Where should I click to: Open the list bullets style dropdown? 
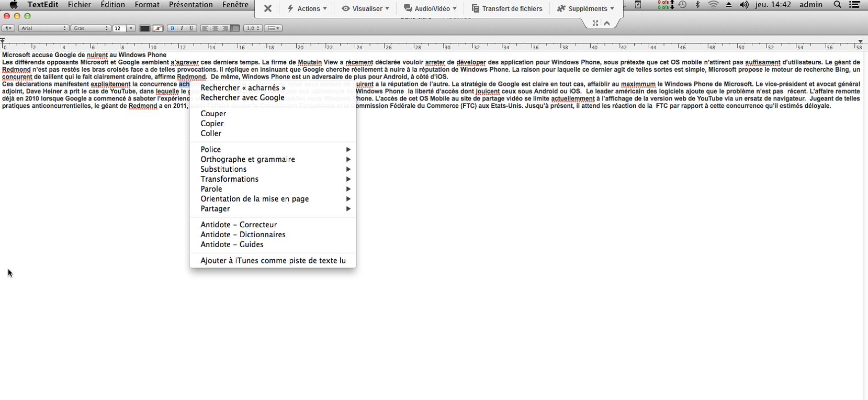(274, 28)
